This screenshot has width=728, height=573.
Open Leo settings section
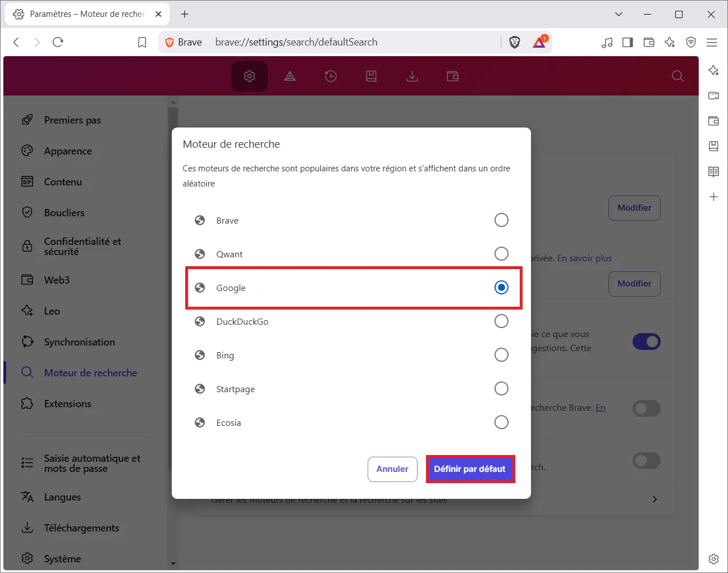tap(52, 311)
